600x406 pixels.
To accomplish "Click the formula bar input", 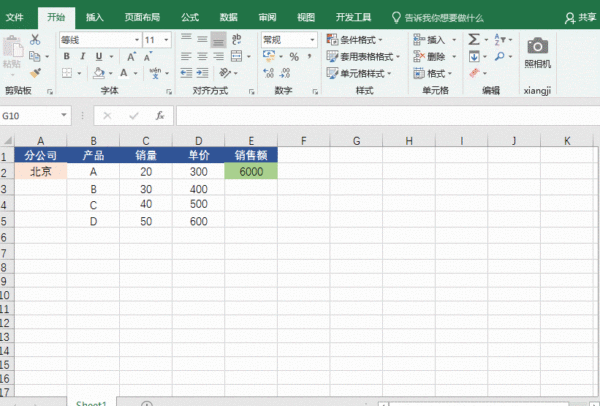I will 388,116.
